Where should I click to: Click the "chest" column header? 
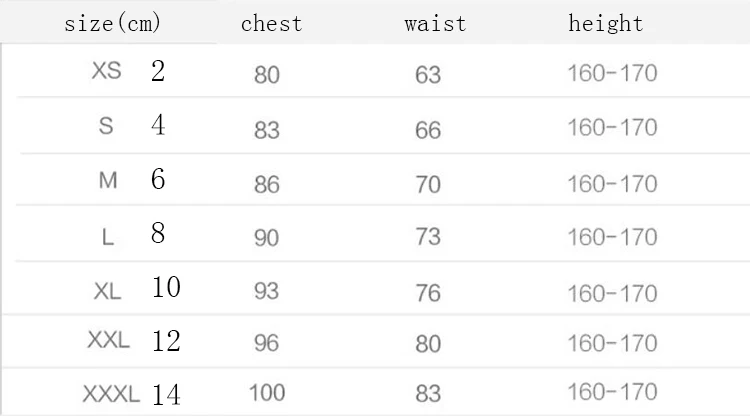(271, 23)
